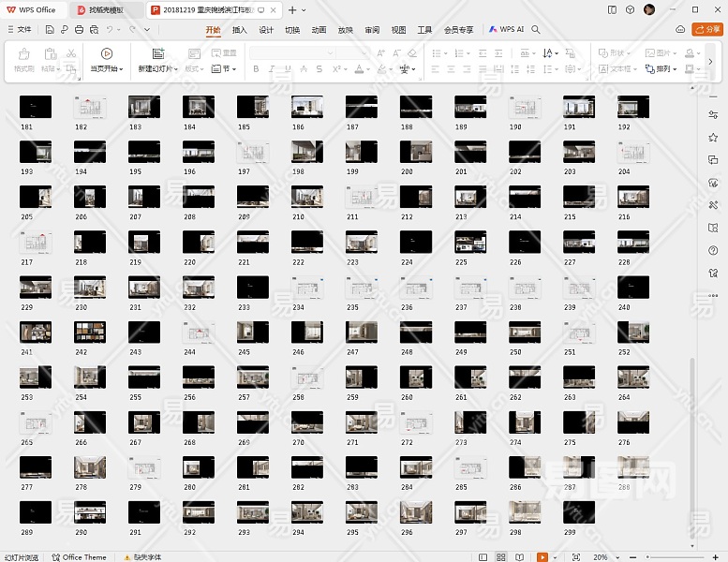Click the orange slideshow play button in status bar
This screenshot has width=728, height=562.
click(542, 557)
